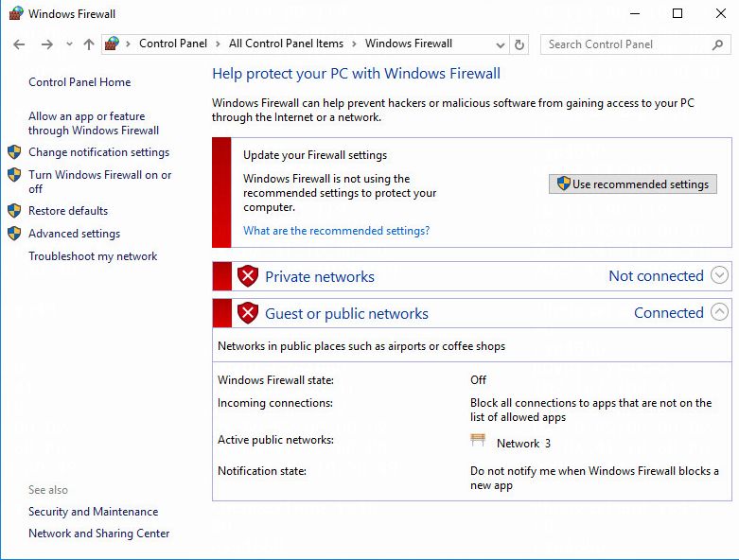Expand chevron before Control Panel breadcrumb

click(x=128, y=44)
